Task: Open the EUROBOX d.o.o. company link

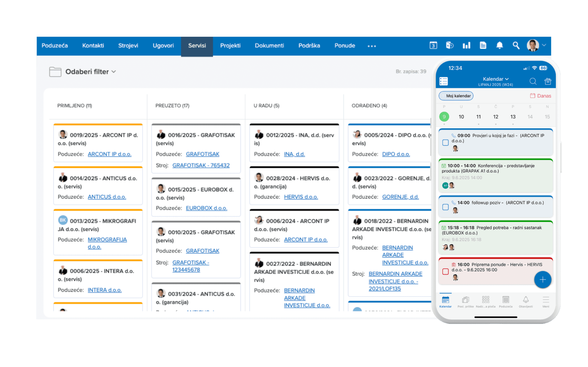Action: pos(206,208)
